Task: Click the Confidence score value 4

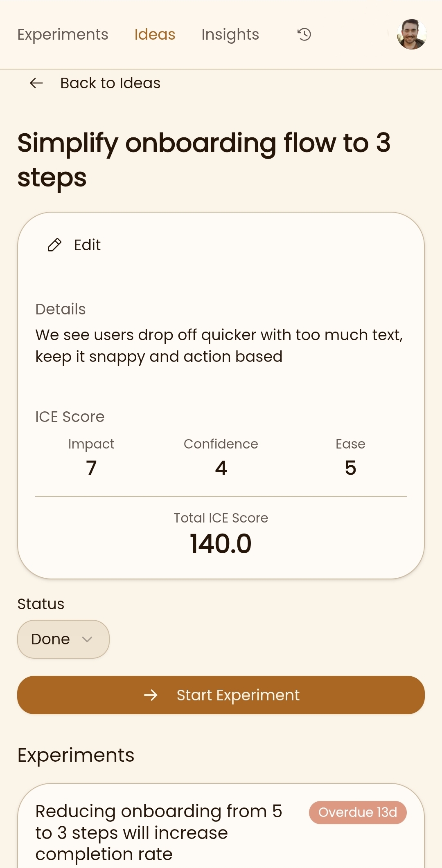Action: pyautogui.click(x=221, y=468)
